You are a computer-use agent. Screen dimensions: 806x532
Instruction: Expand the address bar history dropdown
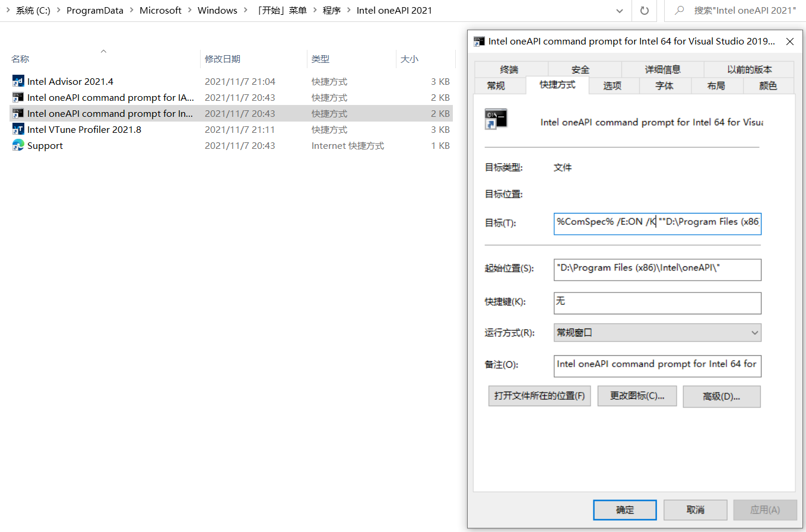620,11
